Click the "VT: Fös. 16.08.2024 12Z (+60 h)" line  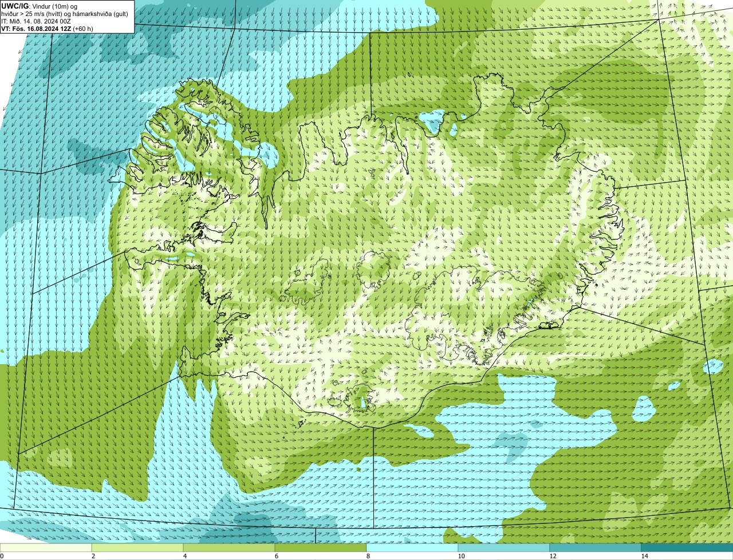[x=47, y=28]
